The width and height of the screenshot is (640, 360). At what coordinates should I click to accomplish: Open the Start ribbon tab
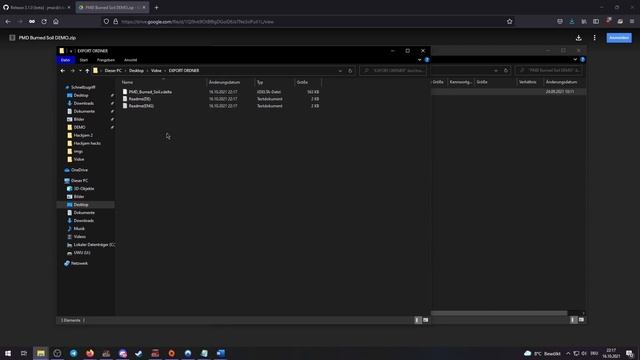tap(84, 60)
